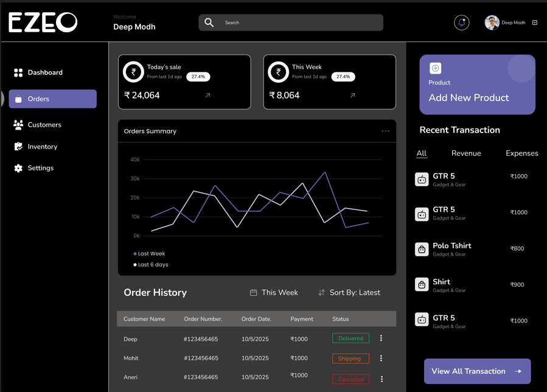Click the Add New Product button
This screenshot has width=547, height=392.
pyautogui.click(x=469, y=98)
